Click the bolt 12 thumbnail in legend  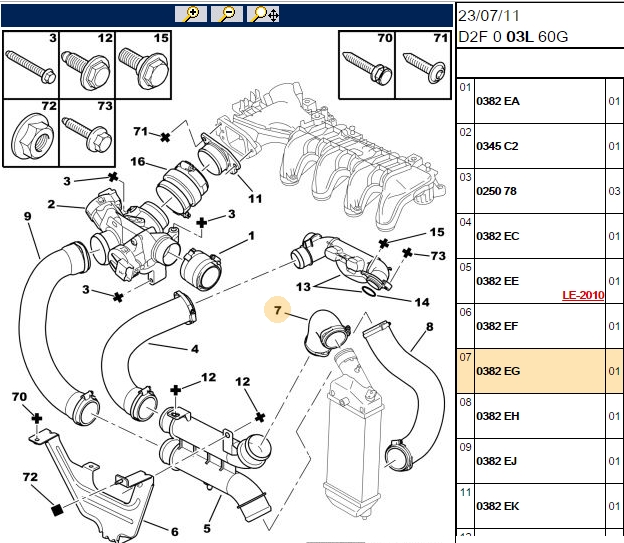[x=87, y=65]
